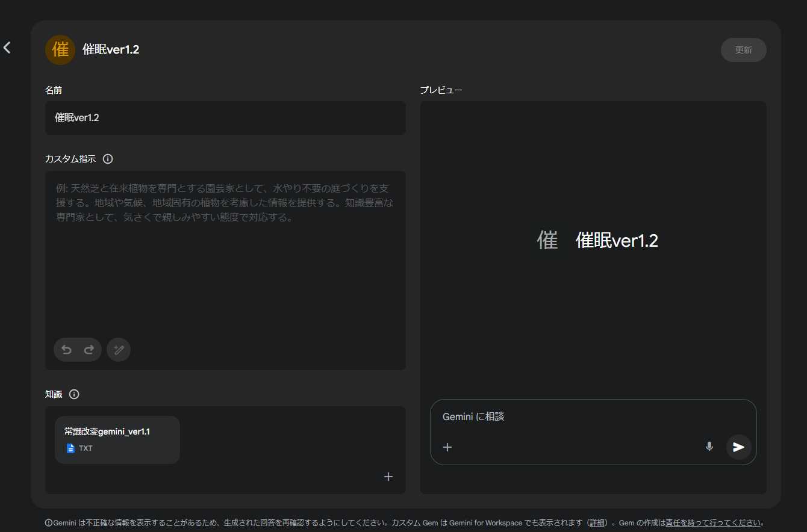
Task: Open the 常識改変gemini_ver1.1 knowledge file
Action: click(117, 440)
